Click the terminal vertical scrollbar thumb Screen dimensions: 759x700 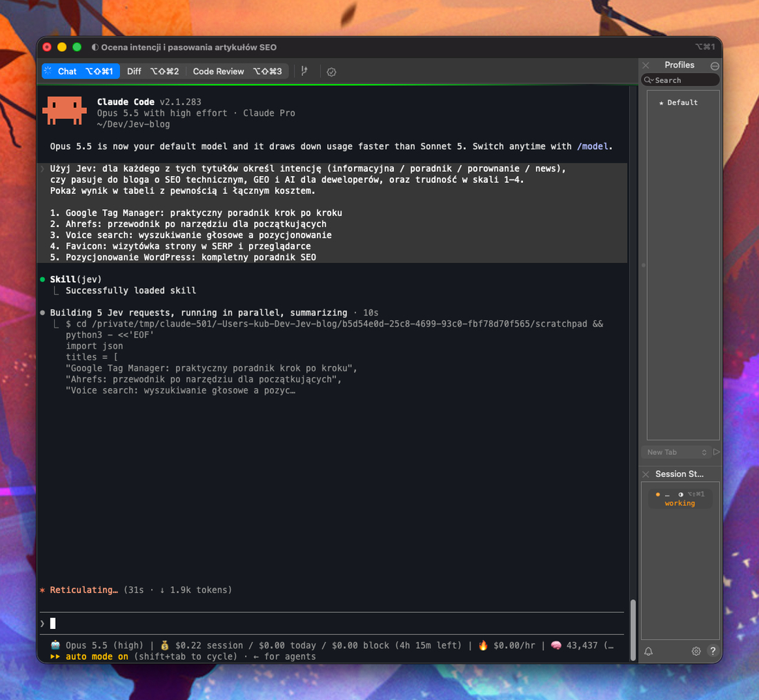coord(633,630)
